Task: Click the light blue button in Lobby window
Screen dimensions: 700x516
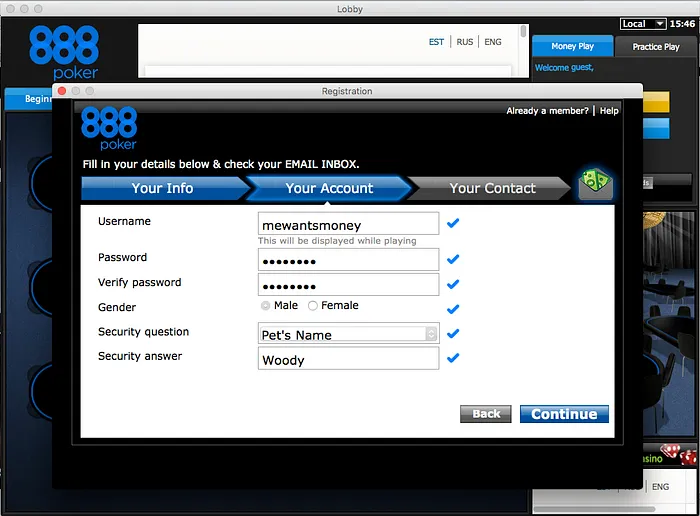Action: click(x=656, y=129)
